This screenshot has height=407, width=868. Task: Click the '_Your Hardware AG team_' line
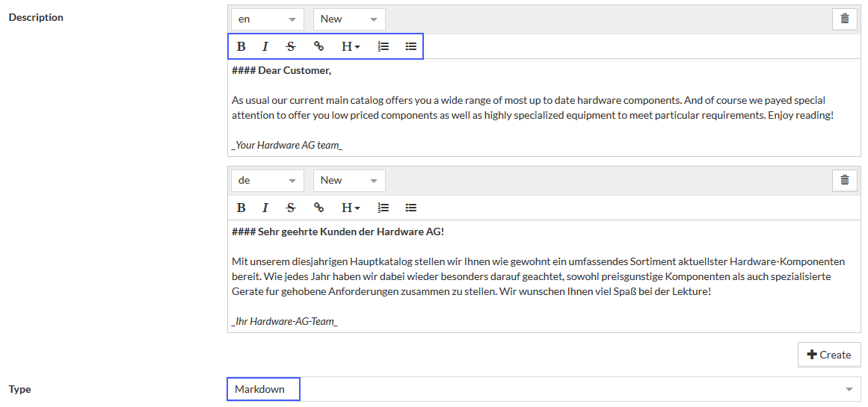(287, 146)
